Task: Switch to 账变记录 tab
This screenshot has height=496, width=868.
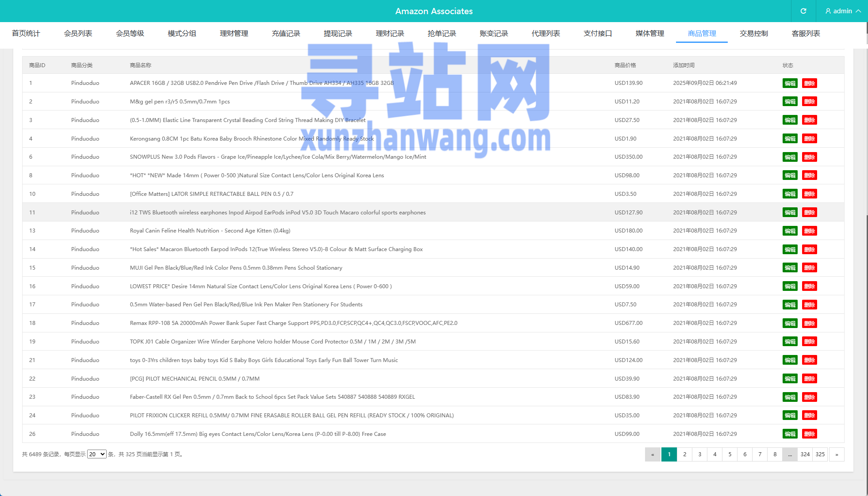Action: coord(494,34)
